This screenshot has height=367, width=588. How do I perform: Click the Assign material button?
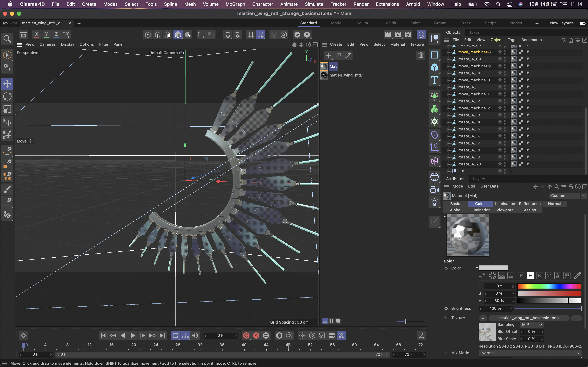coord(529,210)
